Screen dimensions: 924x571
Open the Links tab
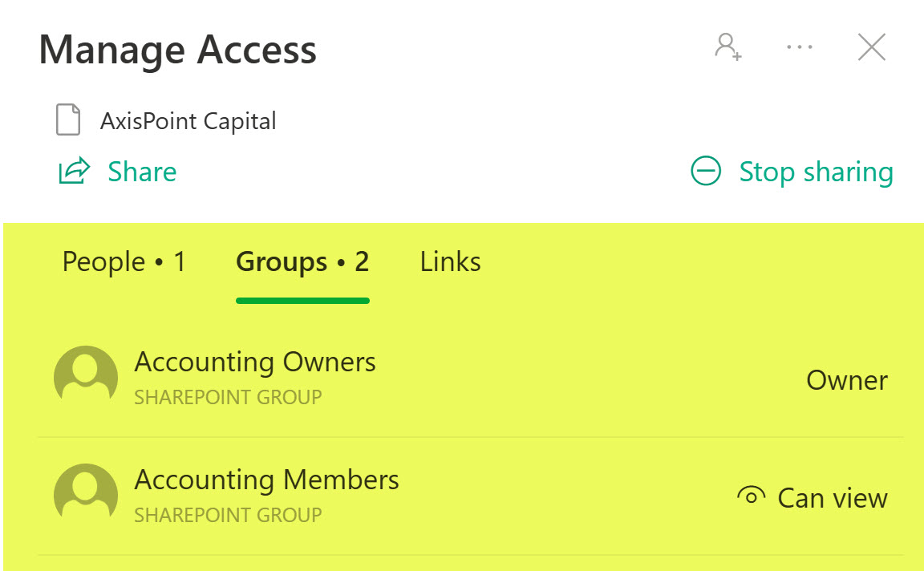450,262
